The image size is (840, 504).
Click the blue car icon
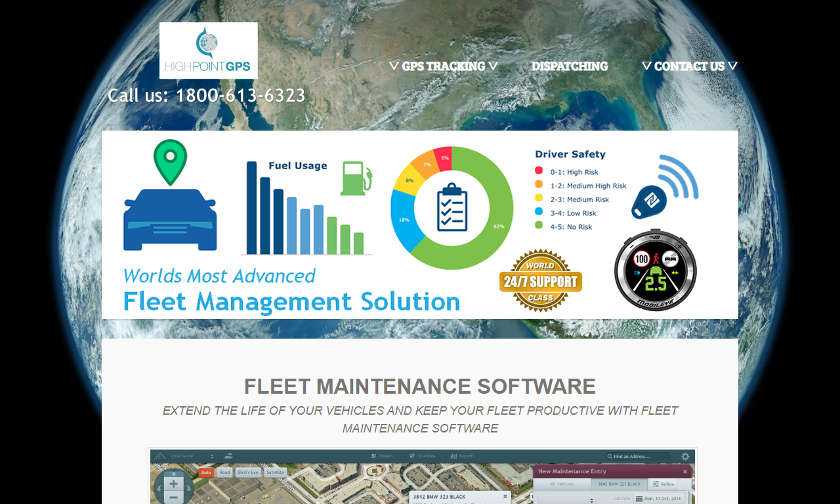click(x=170, y=220)
